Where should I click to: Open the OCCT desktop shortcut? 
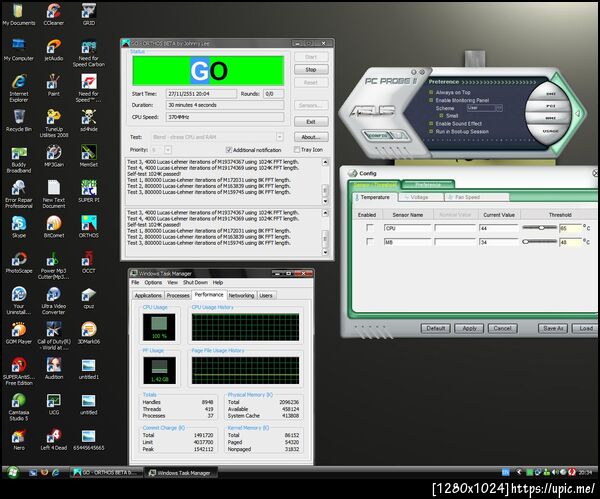(89, 259)
